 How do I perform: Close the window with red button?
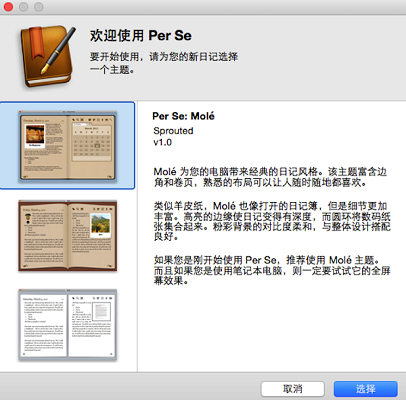pyautogui.click(x=8, y=6)
